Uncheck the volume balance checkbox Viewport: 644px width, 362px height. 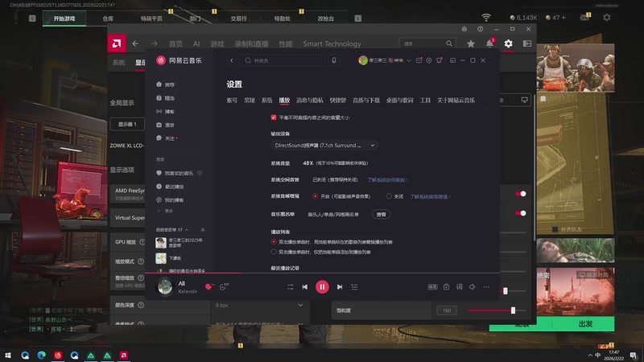274,117
